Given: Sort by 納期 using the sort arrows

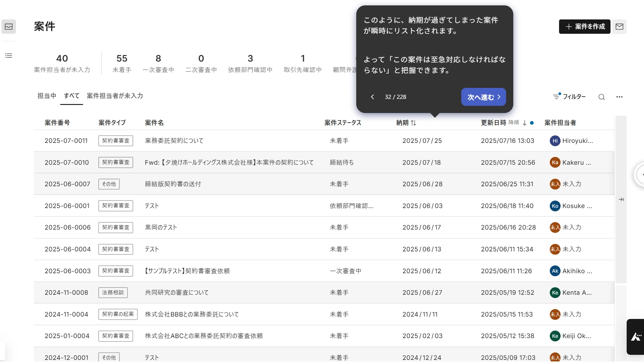Looking at the screenshot, I should (413, 123).
